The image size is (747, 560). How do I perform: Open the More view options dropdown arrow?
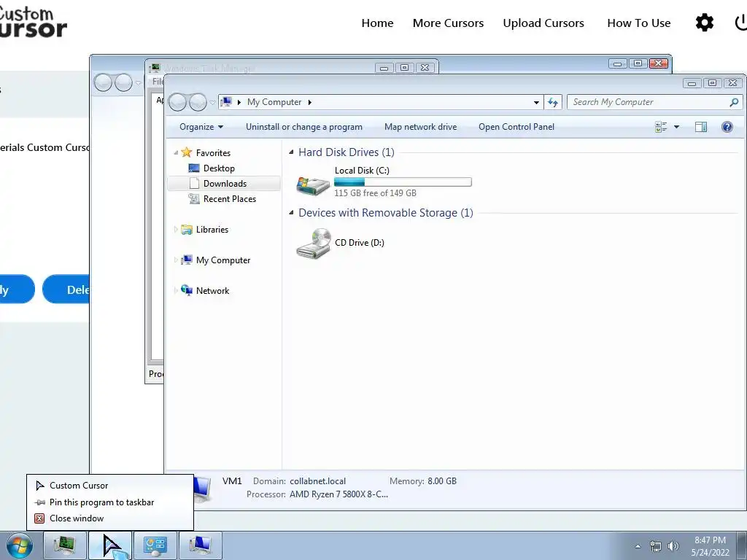676,127
